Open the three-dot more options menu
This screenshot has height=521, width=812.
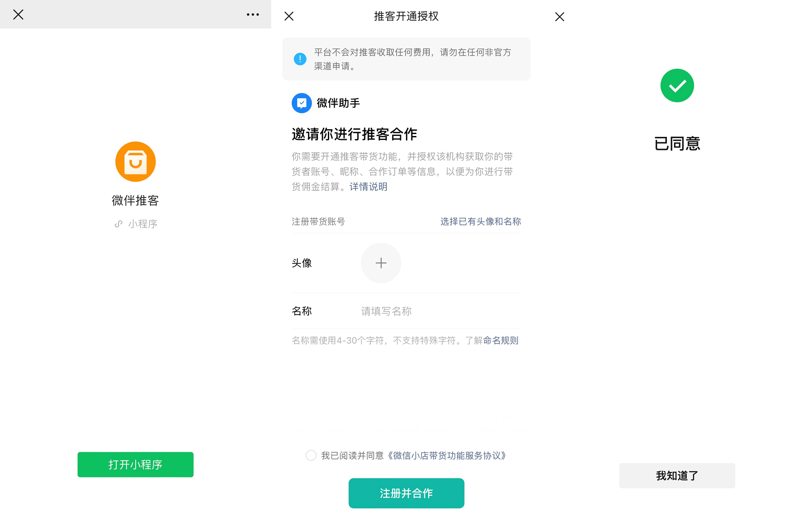253,15
